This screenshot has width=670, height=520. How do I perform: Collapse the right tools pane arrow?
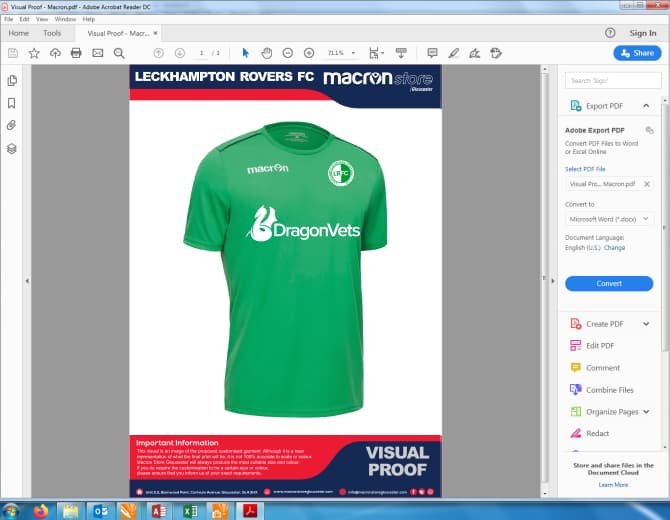pyautogui.click(x=553, y=281)
